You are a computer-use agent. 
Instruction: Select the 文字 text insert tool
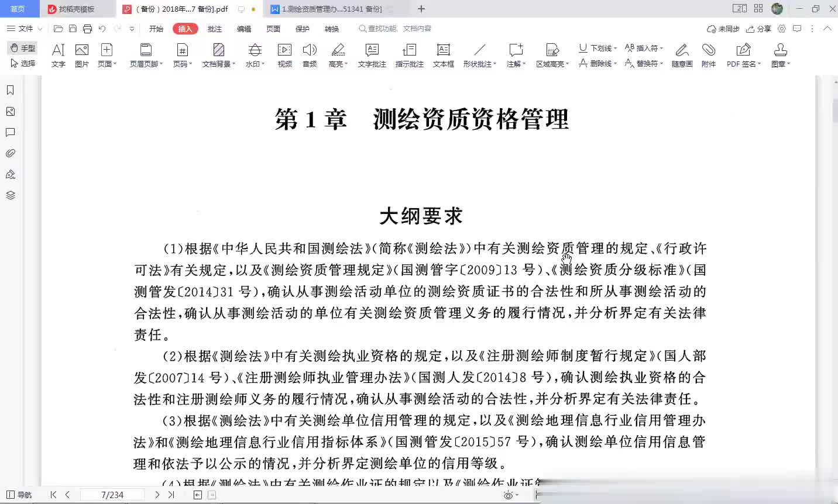click(x=58, y=56)
